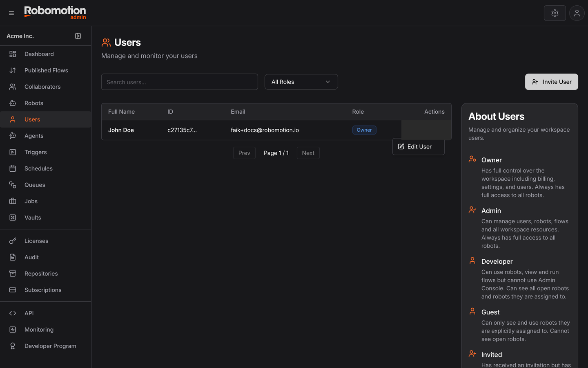Image resolution: width=588 pixels, height=368 pixels.
Task: Click the Dashboard grid icon
Action: click(x=13, y=54)
